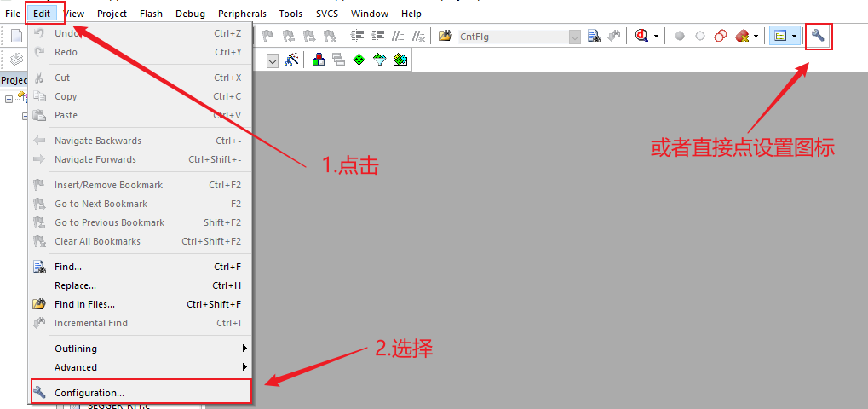Open the Flash menu
Screen dimensions: 868x409
151,14
